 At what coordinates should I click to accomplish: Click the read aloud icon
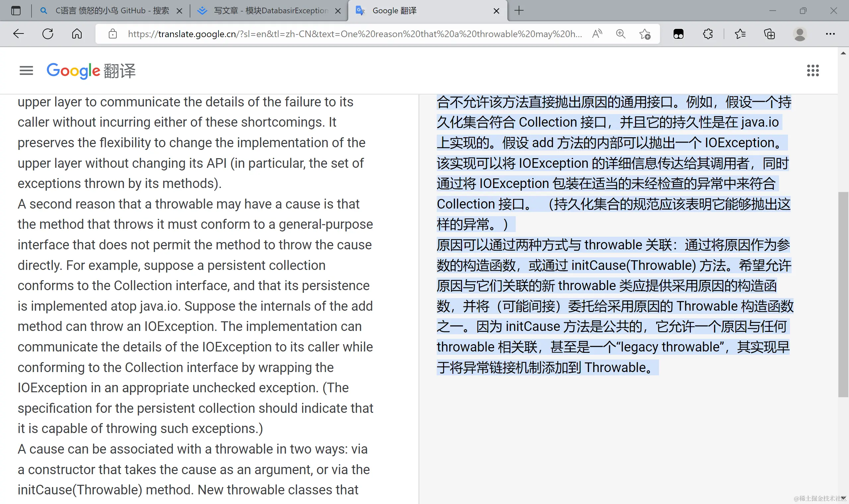tap(597, 33)
